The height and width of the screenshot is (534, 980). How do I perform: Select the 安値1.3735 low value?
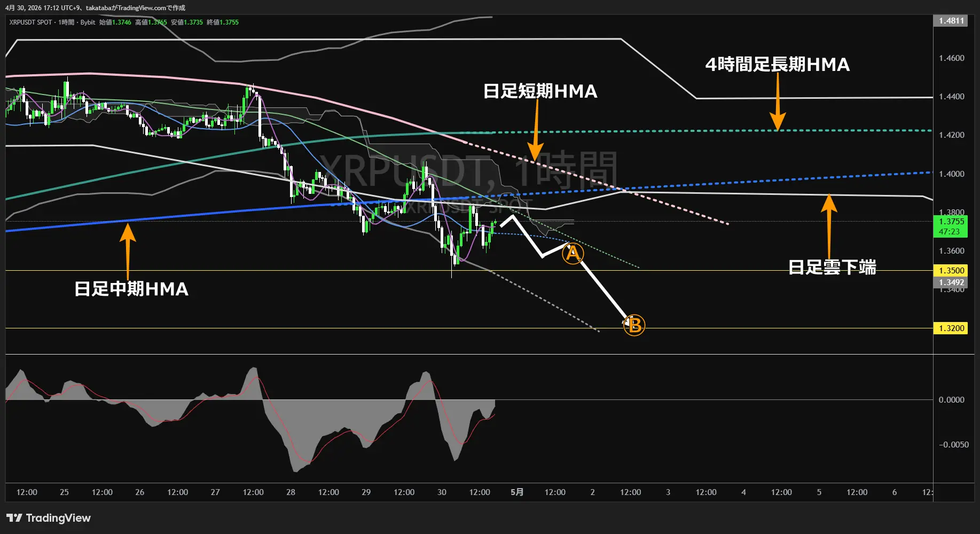tap(187, 22)
